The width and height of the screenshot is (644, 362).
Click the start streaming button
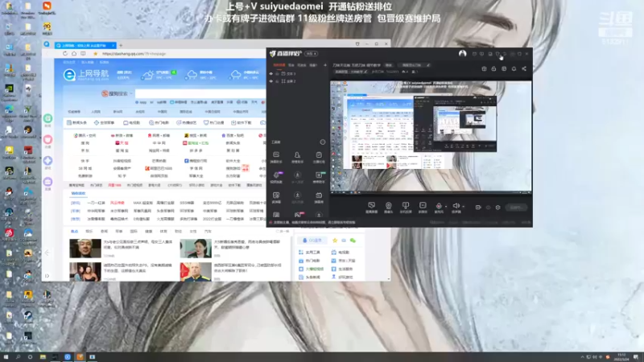pos(516,208)
